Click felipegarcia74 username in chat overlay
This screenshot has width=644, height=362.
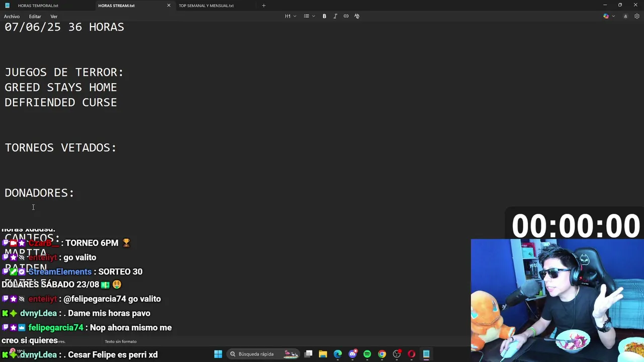(56, 327)
